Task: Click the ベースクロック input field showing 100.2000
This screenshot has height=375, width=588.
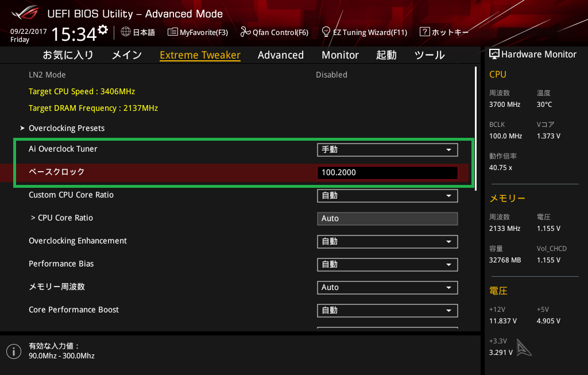Action: click(x=388, y=172)
